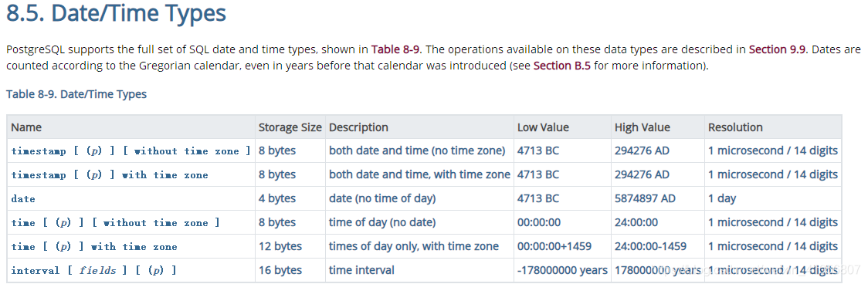Select the interval [ fields ] name cell

[131, 271]
